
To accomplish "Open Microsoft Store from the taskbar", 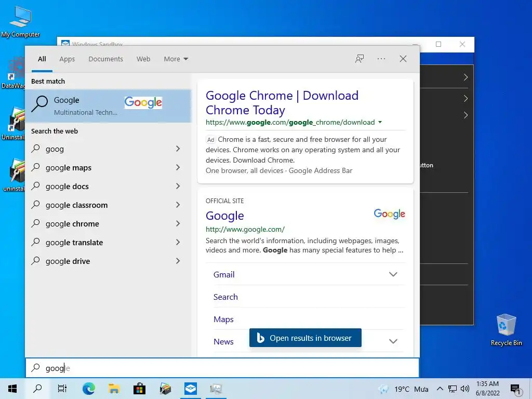I will 139,389.
